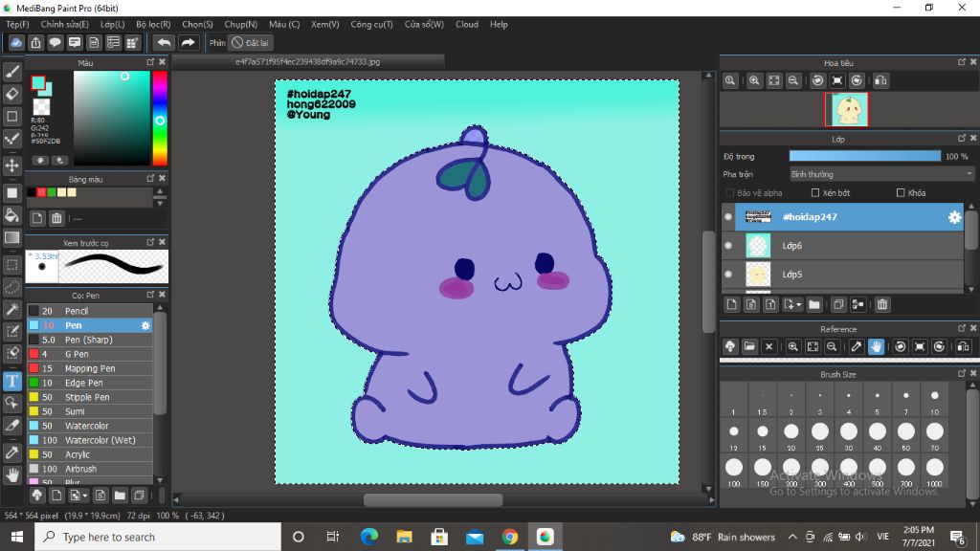The height and width of the screenshot is (551, 980).
Task: Click the Eyedropper tool in left toolbar
Action: (12, 452)
